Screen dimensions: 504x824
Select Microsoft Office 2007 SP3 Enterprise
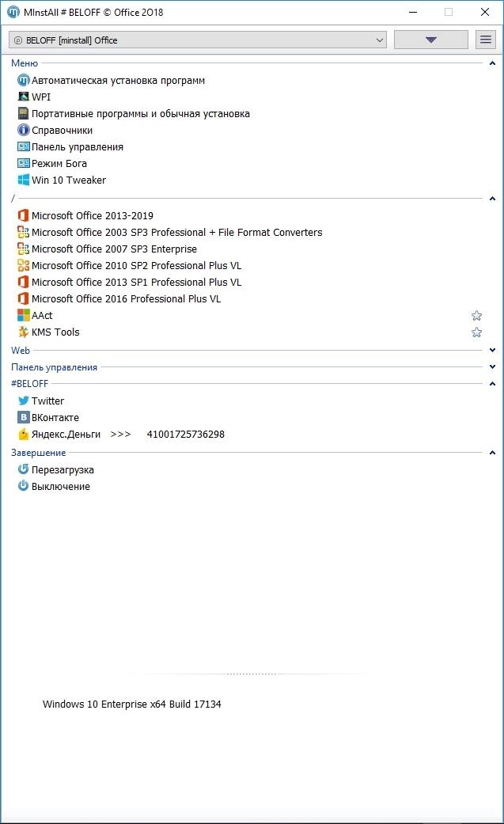click(114, 249)
